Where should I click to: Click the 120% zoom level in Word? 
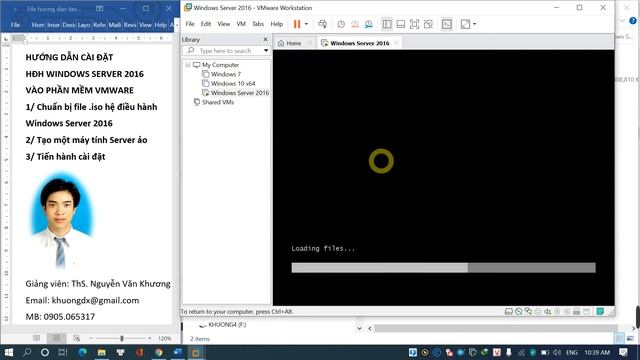pos(164,338)
